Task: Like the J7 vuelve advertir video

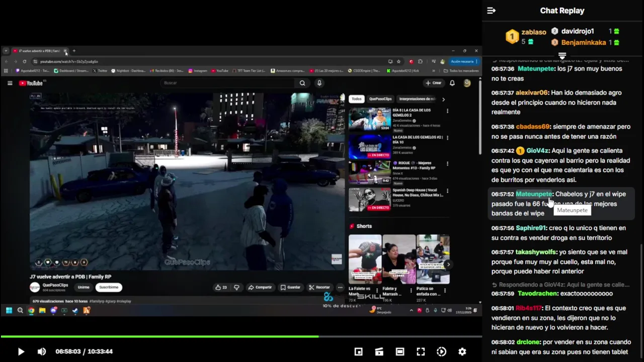Action: point(221,288)
